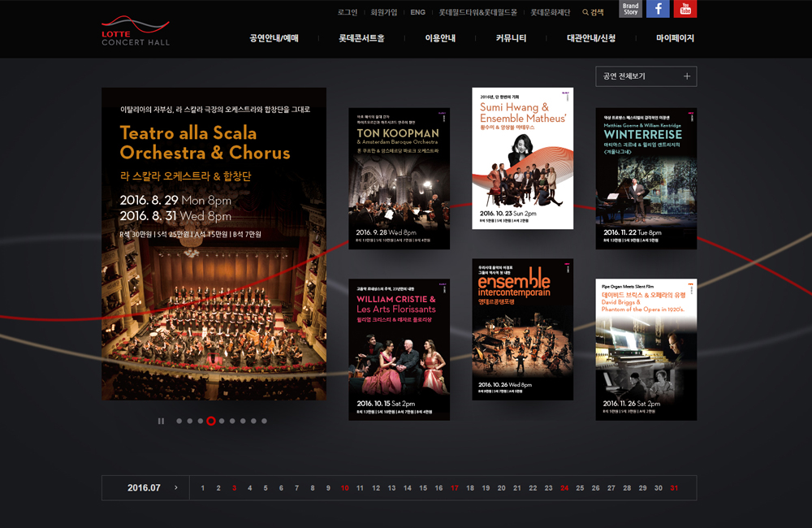Open the 커뮤니티 menu
Viewport: 812px width, 528px height.
pyautogui.click(x=511, y=38)
